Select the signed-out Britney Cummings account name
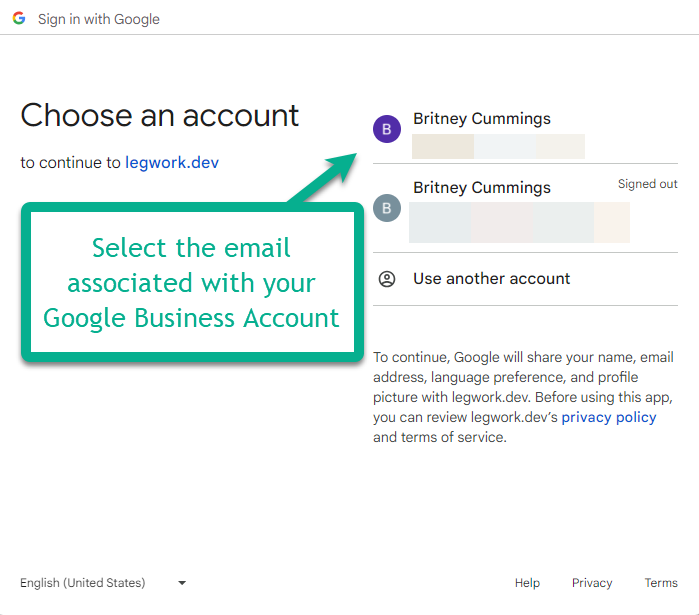 [482, 188]
